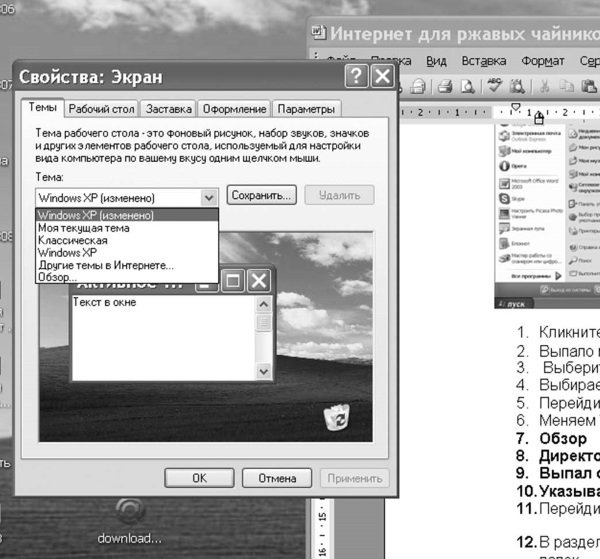Click list line starting with Кликните
The image size is (600, 559).
558,332
